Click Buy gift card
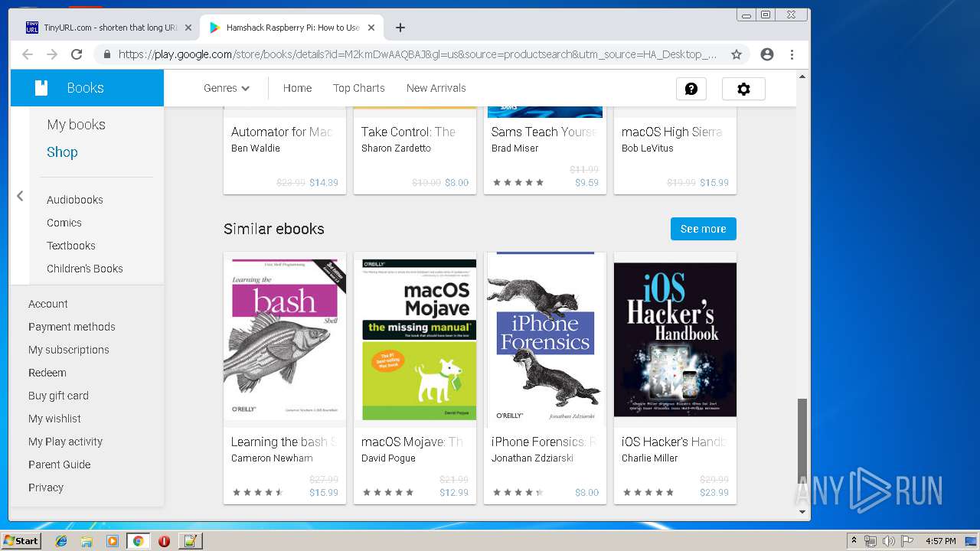Screen dimensions: 980x551 pyautogui.click(x=59, y=396)
